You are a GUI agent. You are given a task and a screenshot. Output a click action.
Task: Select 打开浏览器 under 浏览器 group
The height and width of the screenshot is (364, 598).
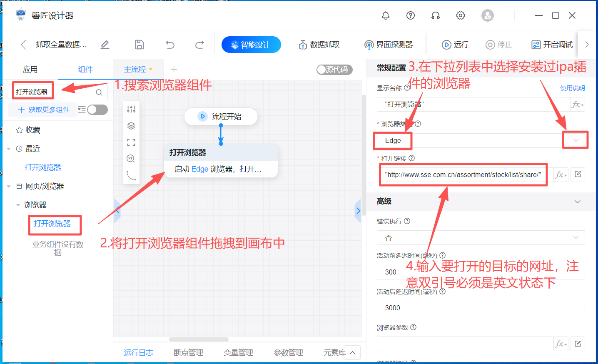52,224
